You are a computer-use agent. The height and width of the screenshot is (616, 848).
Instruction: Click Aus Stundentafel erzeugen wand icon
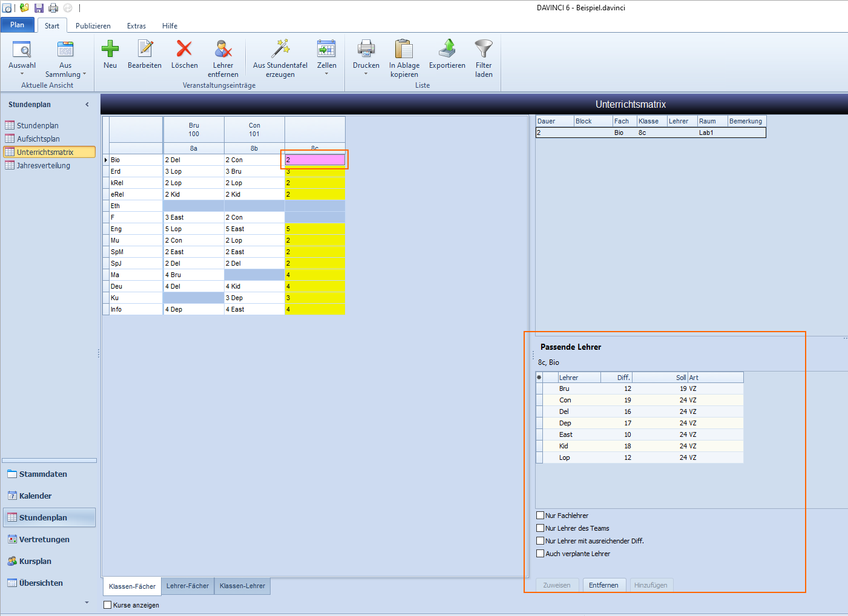point(280,48)
